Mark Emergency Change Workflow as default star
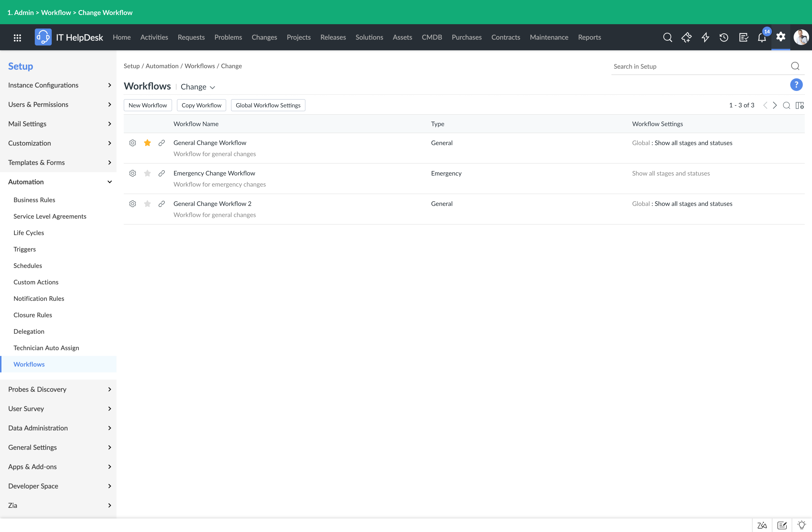This screenshot has width=812, height=532. [147, 174]
